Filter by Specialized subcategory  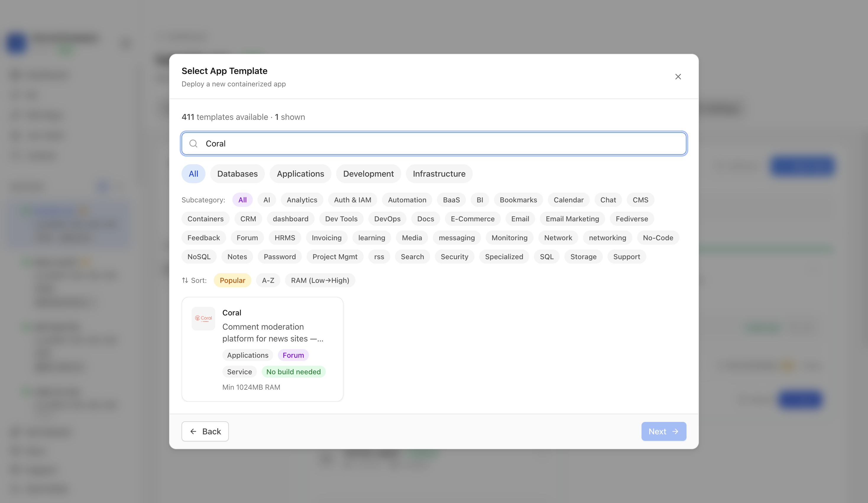click(x=504, y=257)
